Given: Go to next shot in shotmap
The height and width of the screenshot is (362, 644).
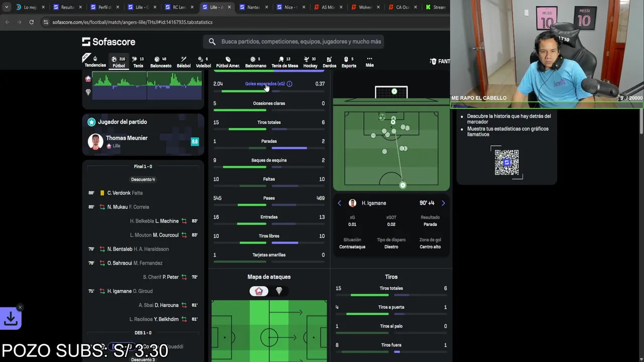Looking at the screenshot, I should [x=443, y=203].
